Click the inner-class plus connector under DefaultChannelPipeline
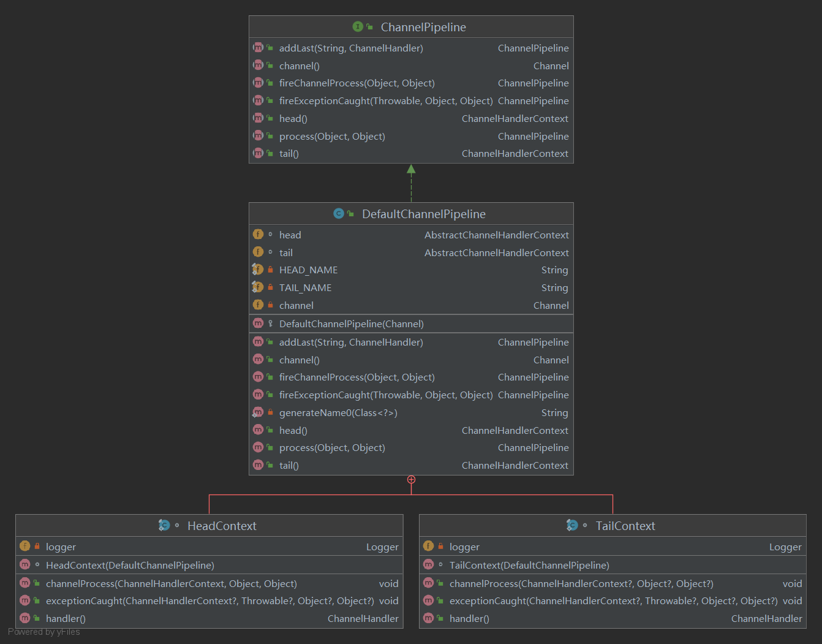This screenshot has height=644, width=822. [411, 480]
